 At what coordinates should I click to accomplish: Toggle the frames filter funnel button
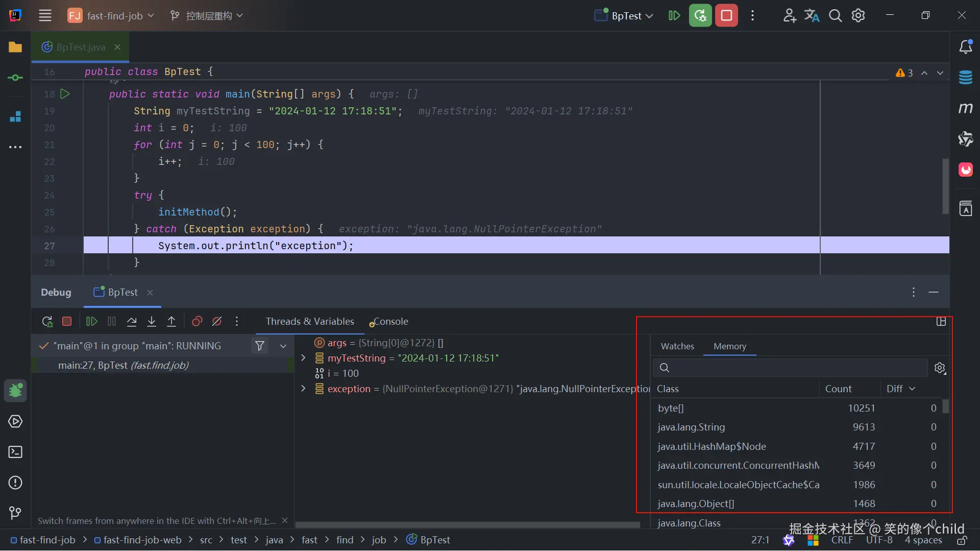(260, 346)
